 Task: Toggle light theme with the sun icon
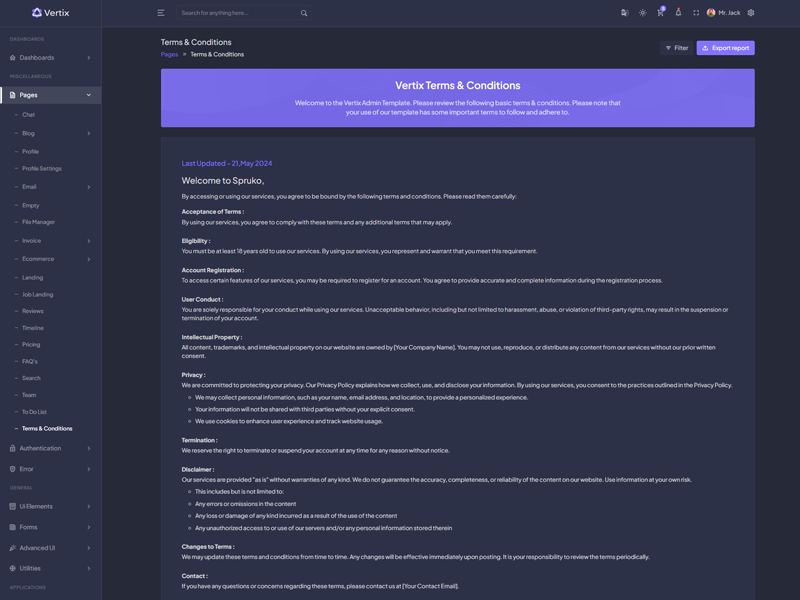point(643,13)
